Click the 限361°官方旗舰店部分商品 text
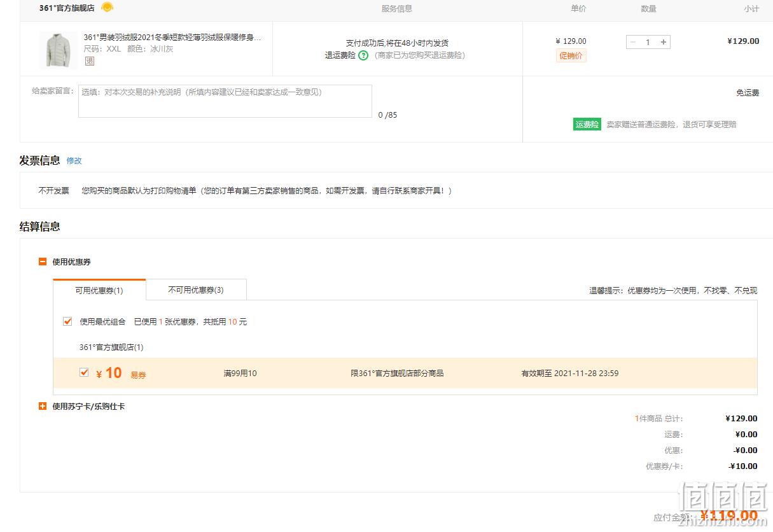The height and width of the screenshot is (532, 773). [397, 374]
